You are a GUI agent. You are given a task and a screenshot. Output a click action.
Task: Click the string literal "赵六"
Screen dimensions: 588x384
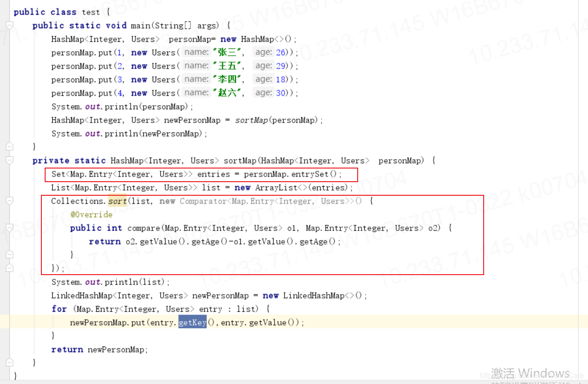click(x=227, y=93)
